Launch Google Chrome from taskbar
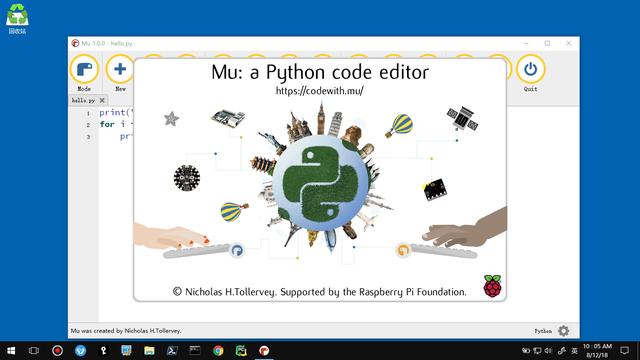This screenshot has height=360, width=640. tap(218, 351)
